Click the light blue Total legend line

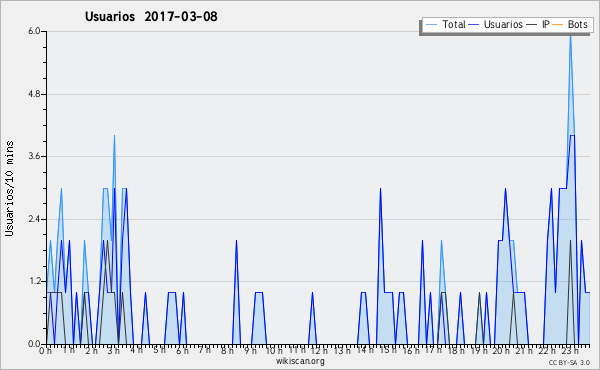(x=431, y=25)
